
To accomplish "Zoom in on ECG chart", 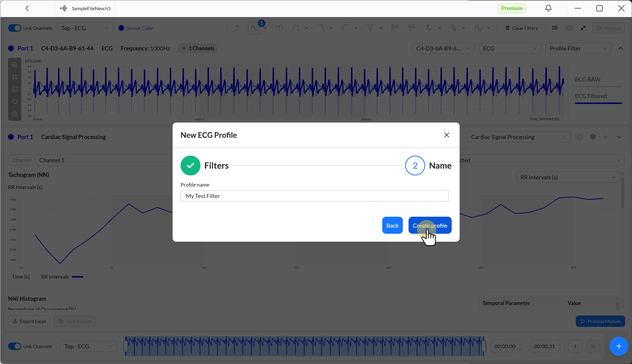I will click(14, 65).
